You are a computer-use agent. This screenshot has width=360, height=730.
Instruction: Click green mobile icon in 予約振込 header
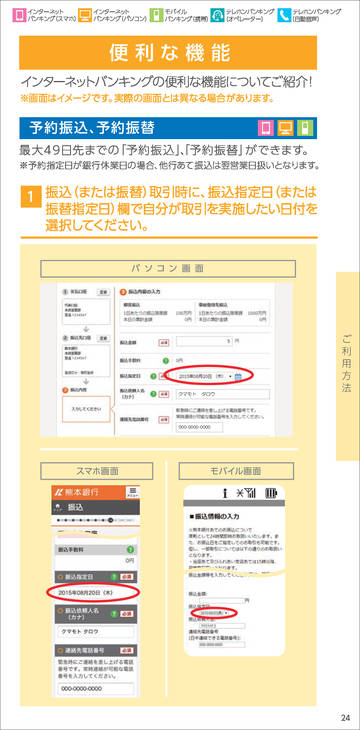pos(305,128)
